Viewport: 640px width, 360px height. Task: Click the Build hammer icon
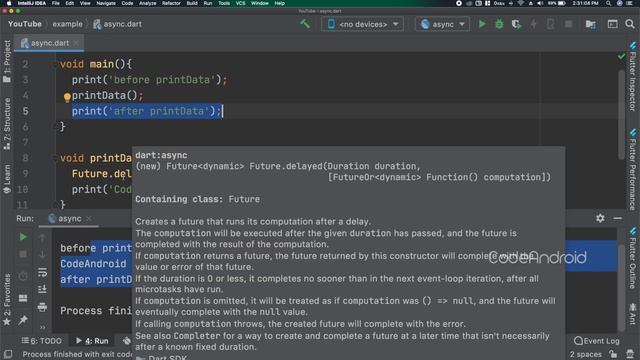305,24
